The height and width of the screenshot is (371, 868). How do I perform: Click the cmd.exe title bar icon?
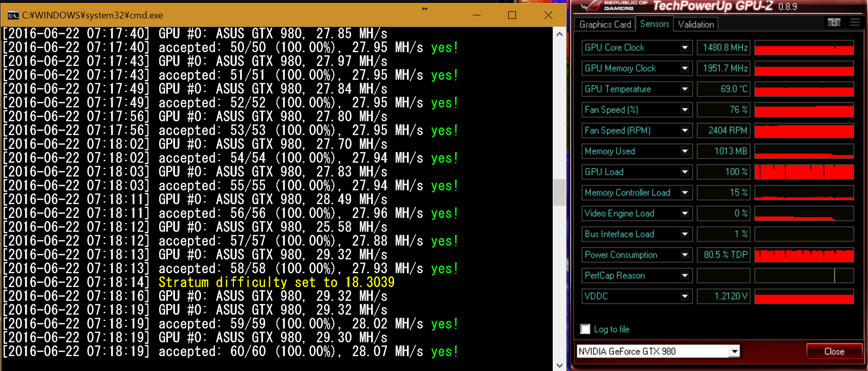pos(13,15)
